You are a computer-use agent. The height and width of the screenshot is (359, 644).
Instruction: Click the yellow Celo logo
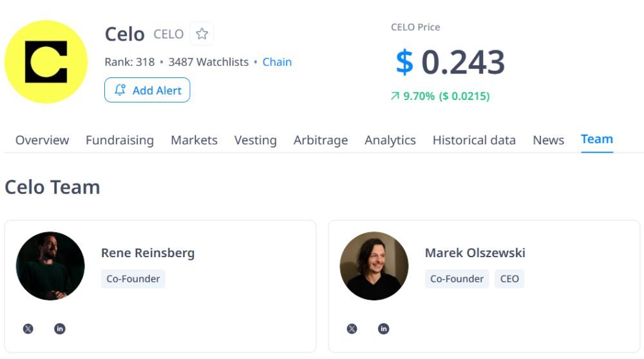46,62
